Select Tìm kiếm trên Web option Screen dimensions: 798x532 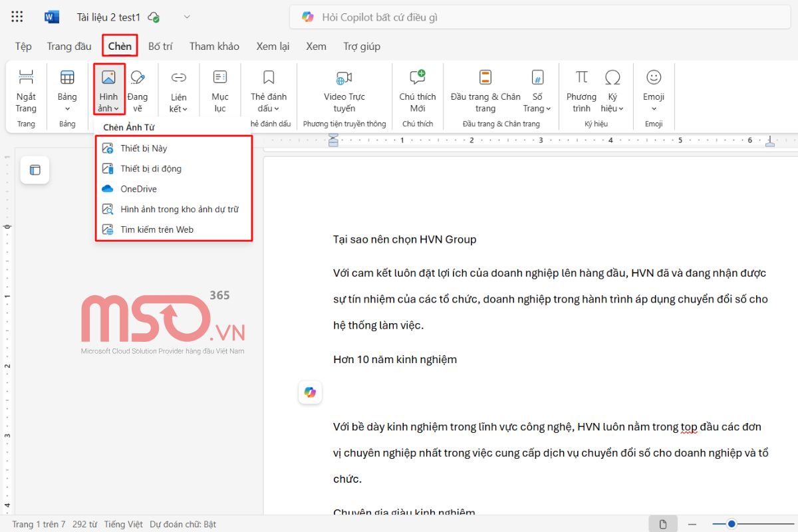pos(174,229)
